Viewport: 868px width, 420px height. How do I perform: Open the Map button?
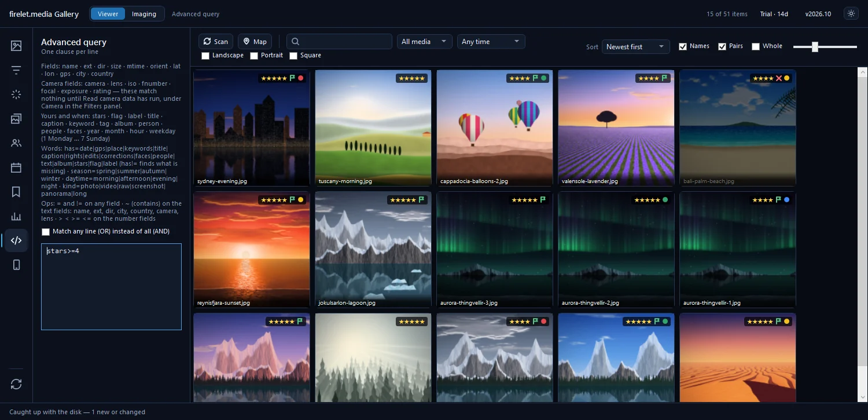(x=255, y=42)
